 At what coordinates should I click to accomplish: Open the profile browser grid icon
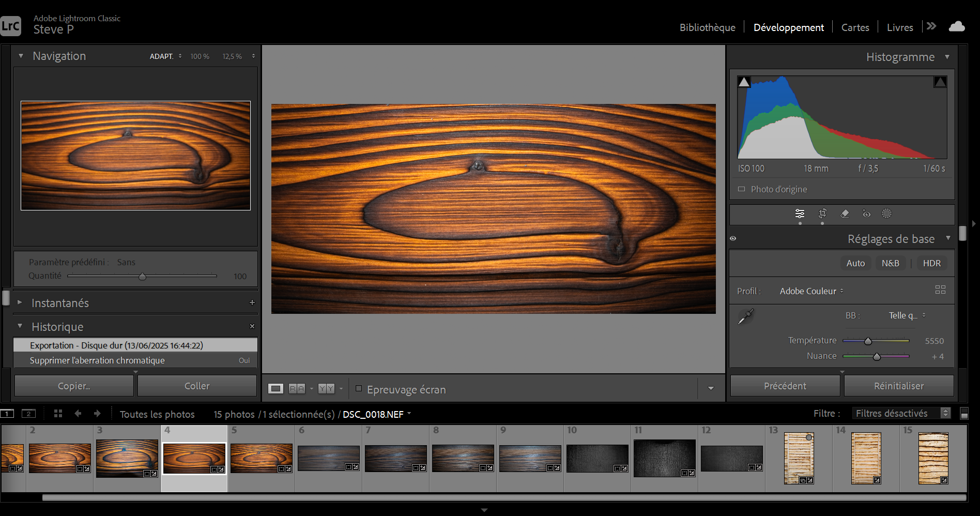click(x=940, y=290)
